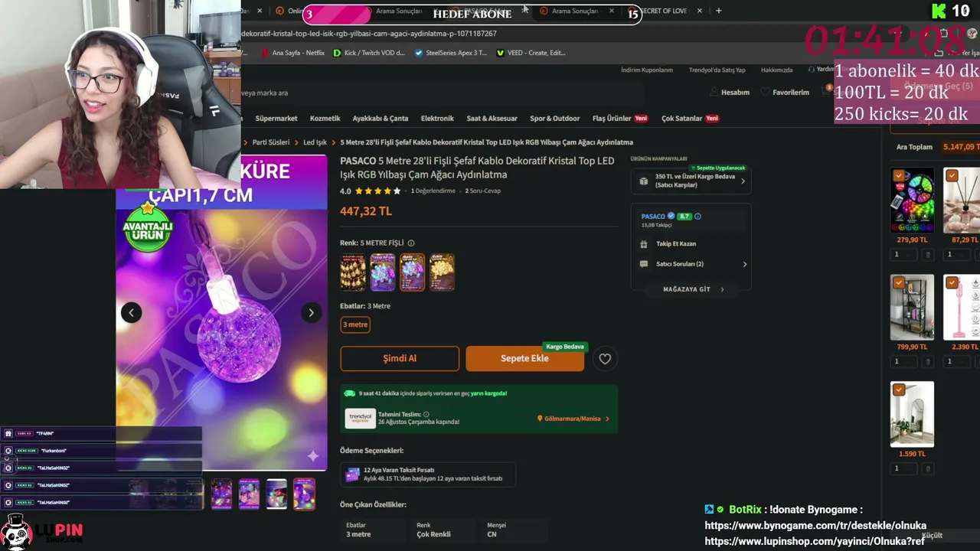Open the Spor & Outdoor category
The height and width of the screenshot is (551, 980).
(x=555, y=119)
